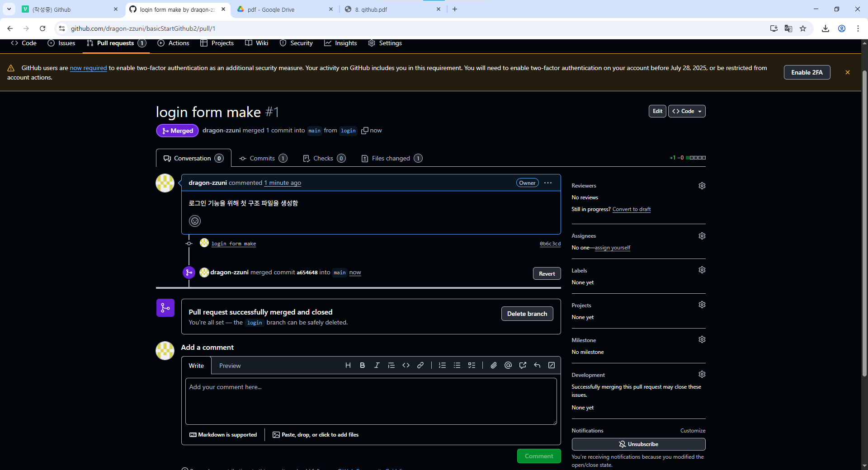Open the Issues repository tab
The image size is (868, 470).
[x=61, y=43]
